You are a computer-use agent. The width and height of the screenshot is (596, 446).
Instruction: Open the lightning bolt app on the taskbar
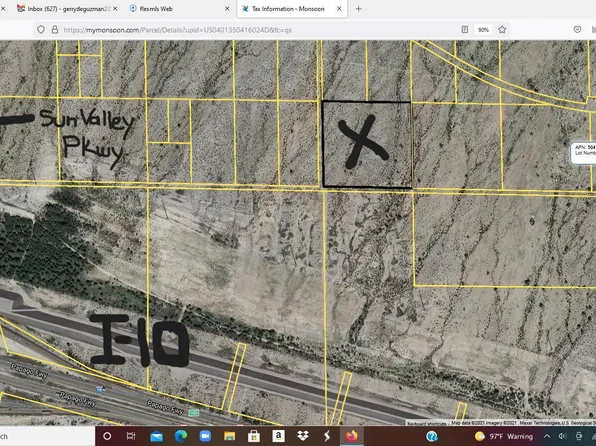point(327,436)
